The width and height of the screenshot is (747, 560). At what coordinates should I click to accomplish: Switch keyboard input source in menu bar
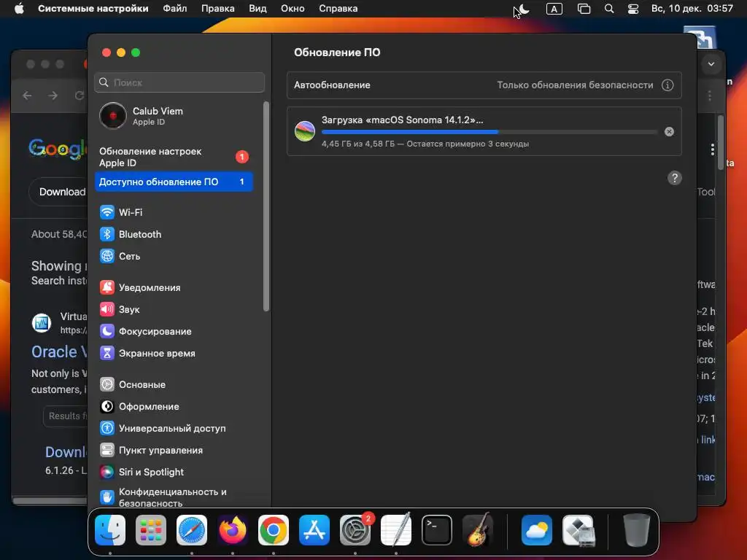click(x=554, y=9)
